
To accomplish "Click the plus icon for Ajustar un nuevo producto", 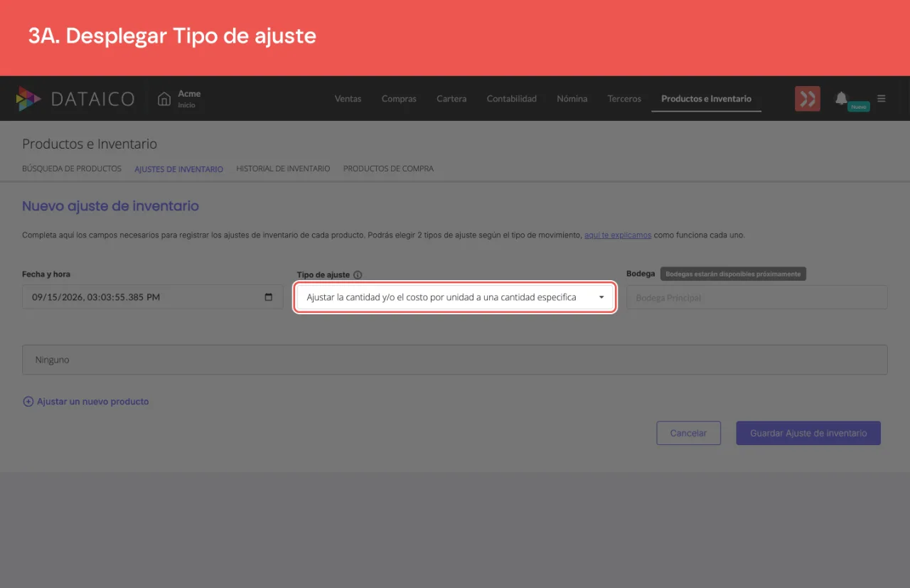I will coord(28,402).
